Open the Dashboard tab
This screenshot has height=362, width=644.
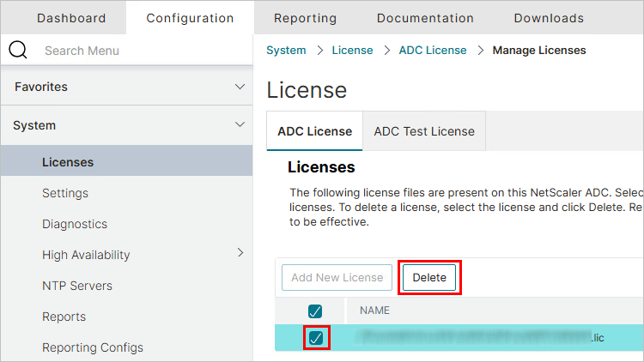[x=71, y=18]
